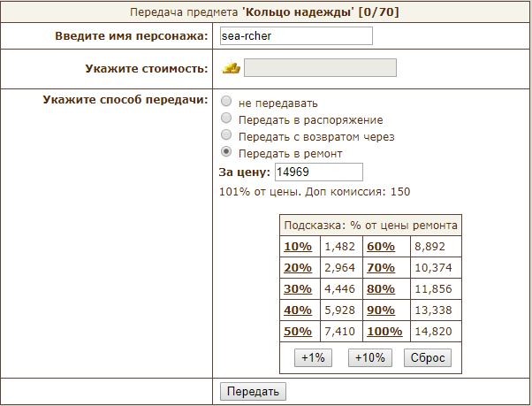Submit transfer with Передать button
532x406 pixels.
pos(253,391)
